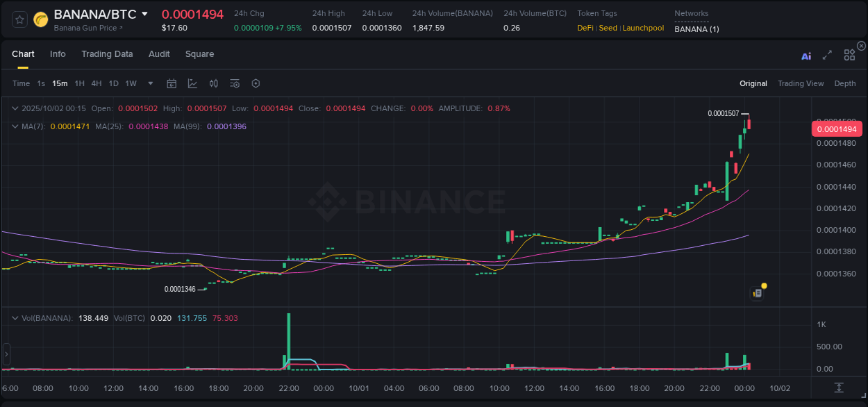Screen dimensions: 868x407
Task: Expand the chart to fullscreen
Action: coord(828,54)
